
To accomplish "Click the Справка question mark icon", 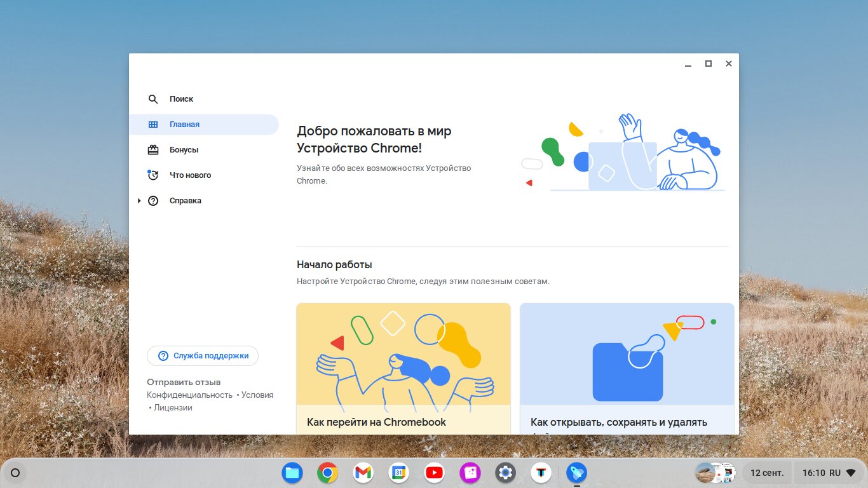I will click(x=153, y=201).
